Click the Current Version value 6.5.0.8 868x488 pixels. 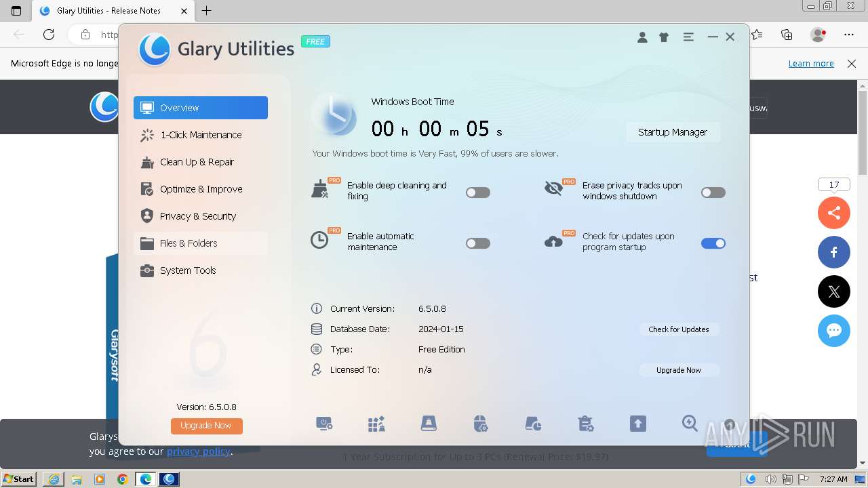(x=432, y=309)
